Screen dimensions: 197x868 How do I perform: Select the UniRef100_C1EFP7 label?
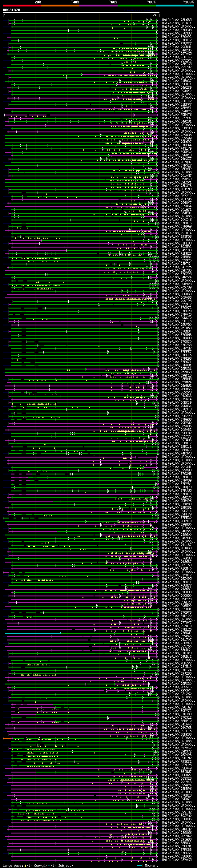[x=177, y=104]
